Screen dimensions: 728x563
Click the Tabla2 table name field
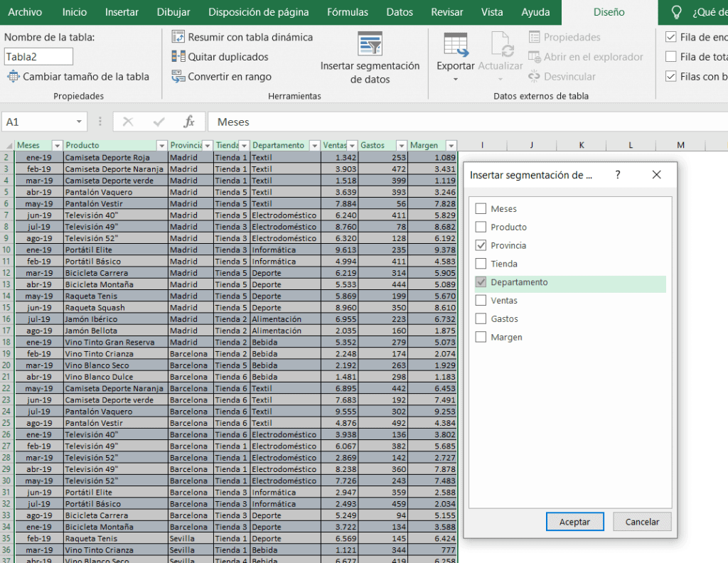pyautogui.click(x=38, y=57)
